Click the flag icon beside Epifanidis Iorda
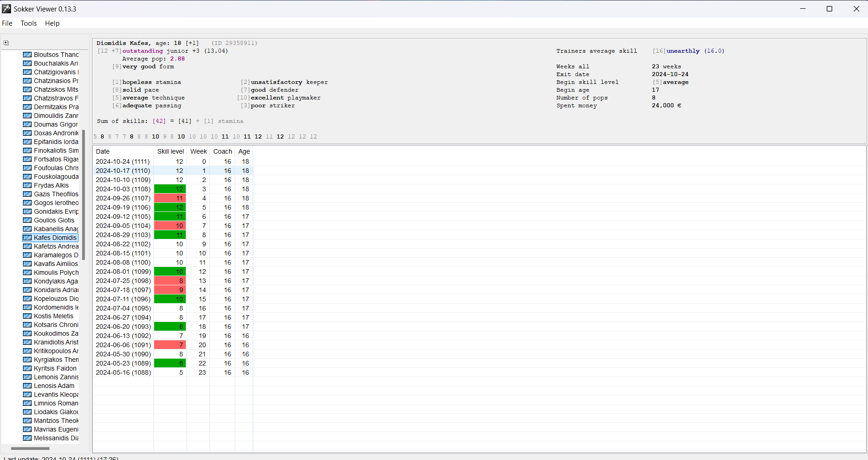Image resolution: width=868 pixels, height=460 pixels. click(x=28, y=142)
